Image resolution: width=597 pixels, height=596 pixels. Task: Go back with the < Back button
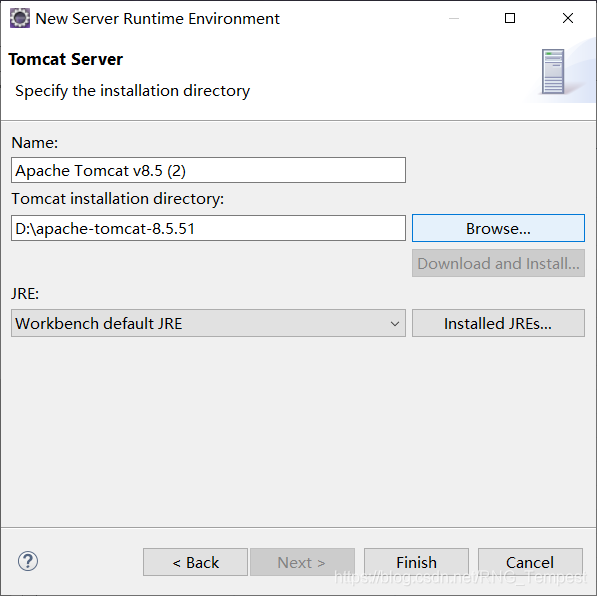pyautogui.click(x=195, y=562)
